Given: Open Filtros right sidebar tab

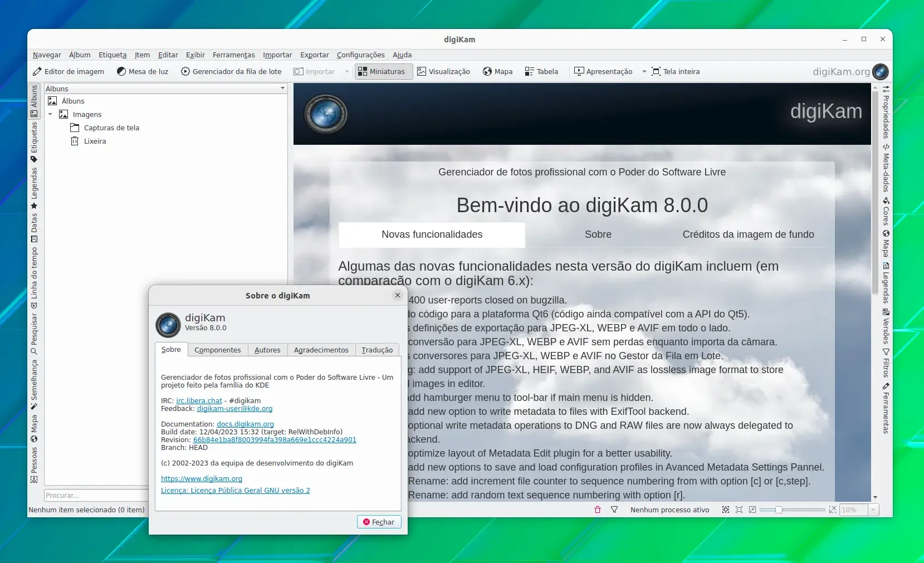Looking at the screenshot, I should point(886,363).
